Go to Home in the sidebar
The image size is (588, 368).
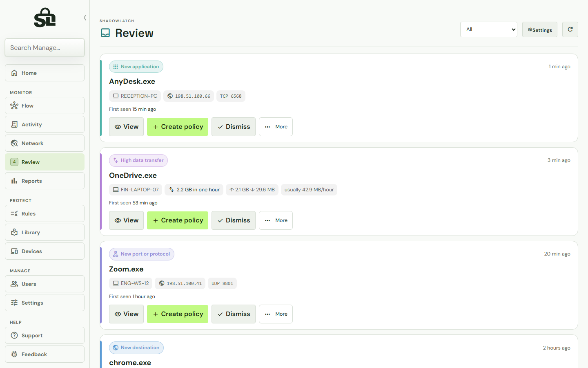(x=45, y=73)
